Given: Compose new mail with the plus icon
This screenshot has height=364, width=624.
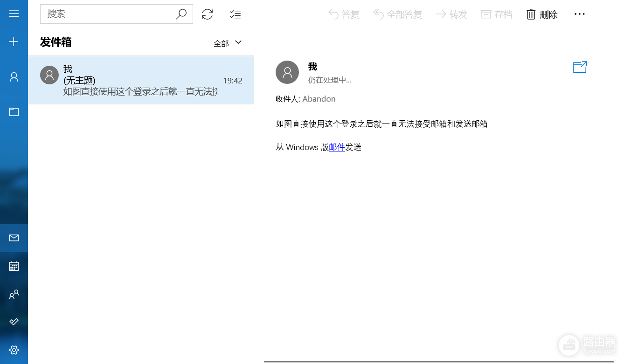Looking at the screenshot, I should [14, 42].
